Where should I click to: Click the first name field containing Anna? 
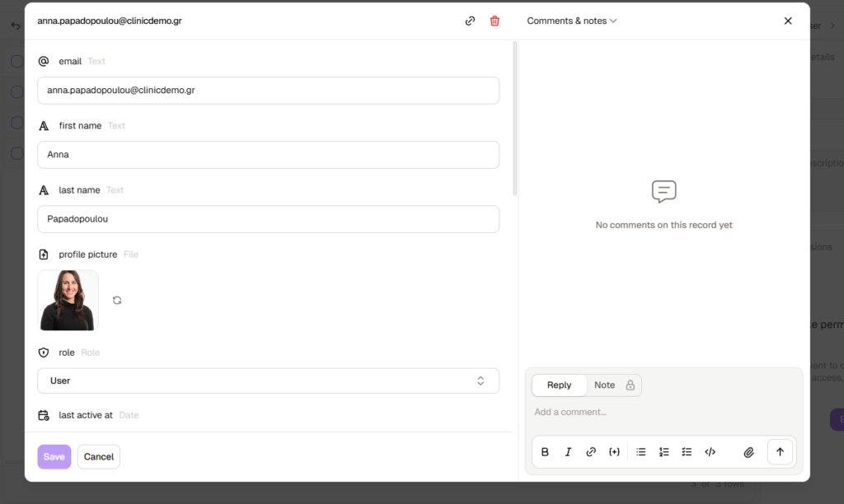[268, 155]
